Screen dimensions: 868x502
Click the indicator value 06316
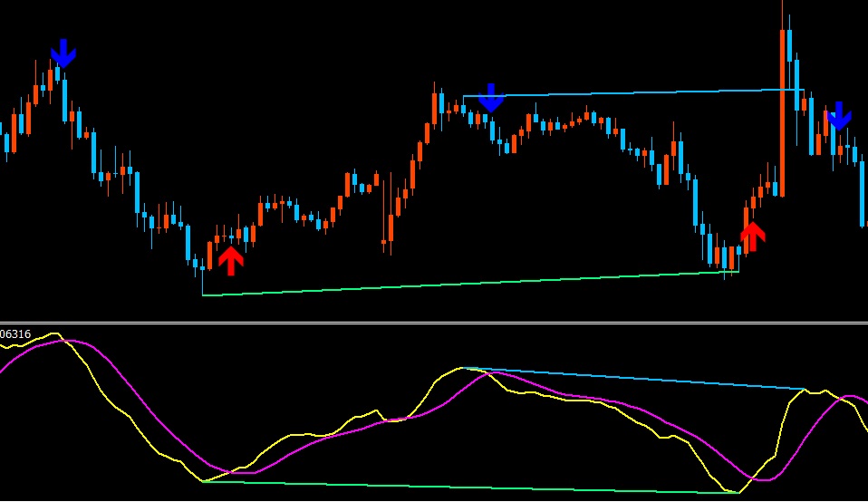click(x=15, y=334)
